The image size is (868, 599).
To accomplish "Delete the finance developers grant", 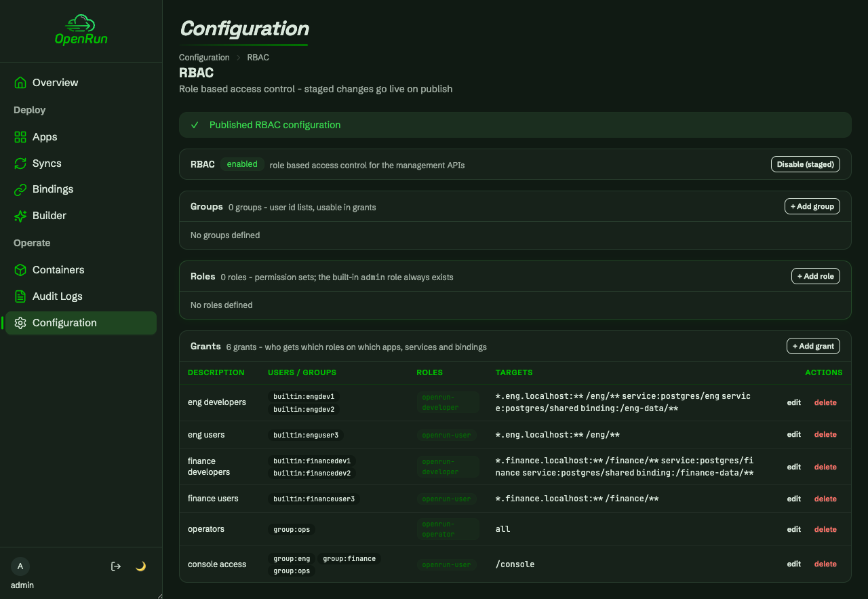I will point(825,467).
